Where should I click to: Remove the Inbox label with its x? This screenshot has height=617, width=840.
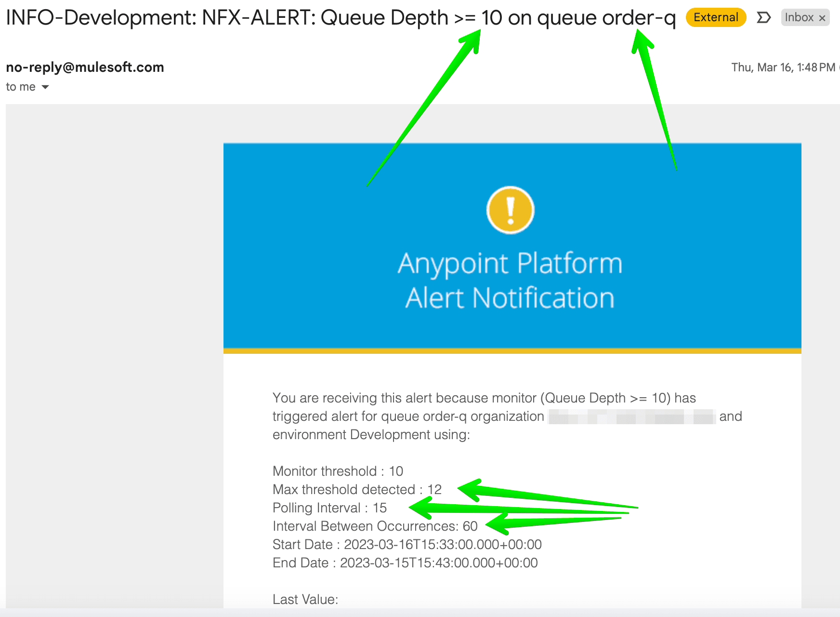coord(822,18)
